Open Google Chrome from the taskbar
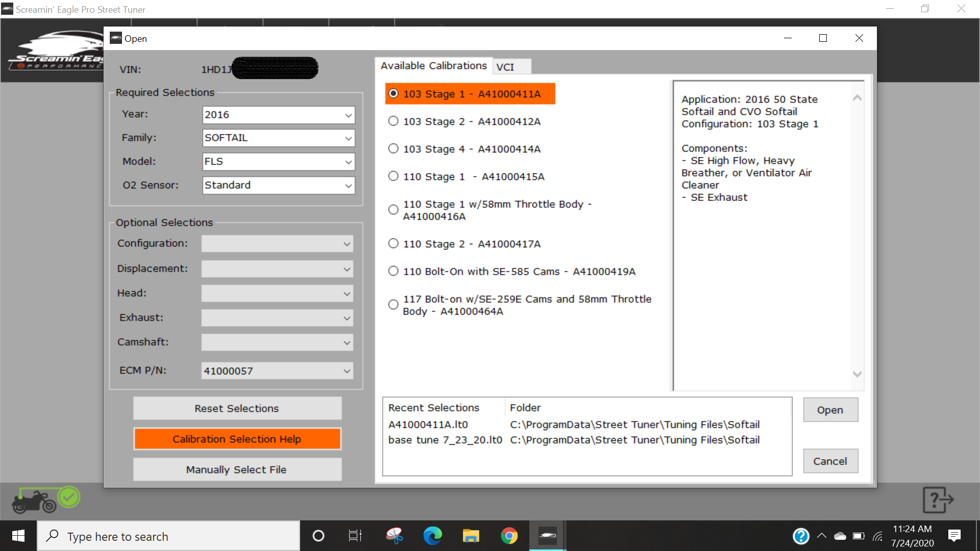980x551 pixels. [509, 536]
